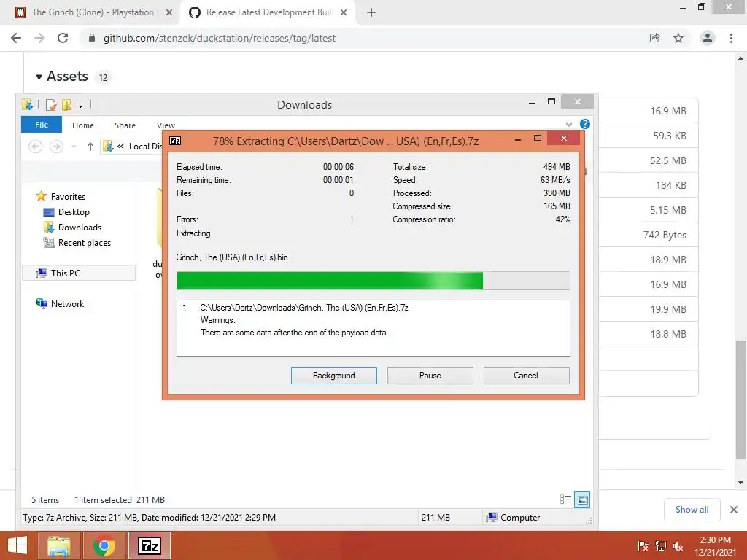Click the warning text about payload data

tap(293, 332)
